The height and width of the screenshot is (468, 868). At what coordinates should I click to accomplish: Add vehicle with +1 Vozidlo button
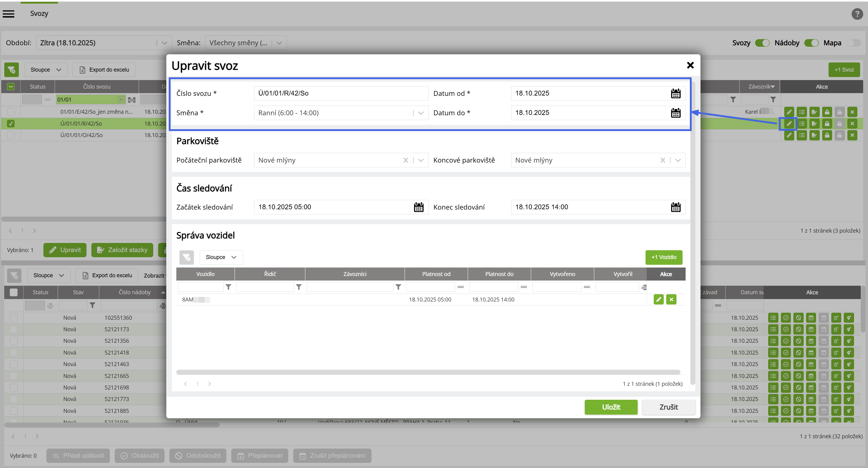[x=663, y=257]
